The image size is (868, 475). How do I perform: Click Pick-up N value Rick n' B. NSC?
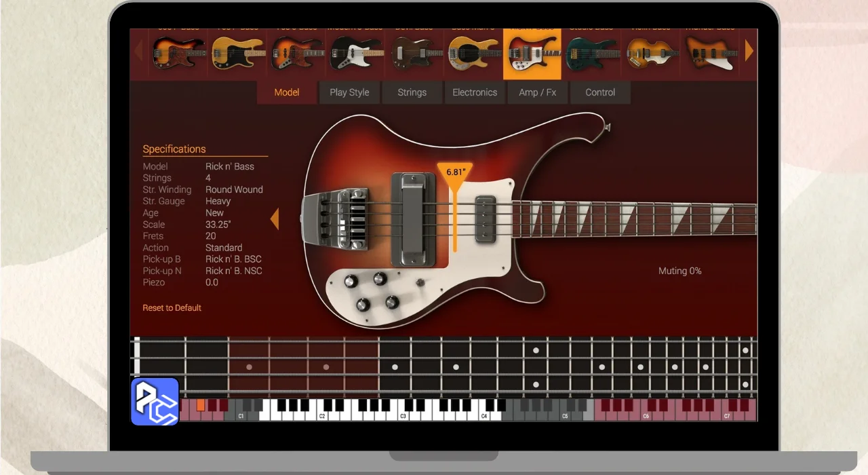[x=234, y=271]
